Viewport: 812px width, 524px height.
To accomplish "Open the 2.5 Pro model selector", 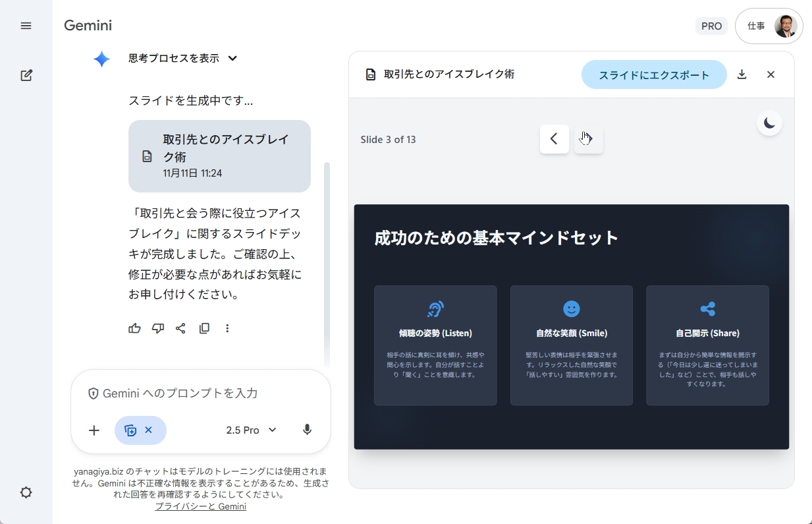I will 250,430.
